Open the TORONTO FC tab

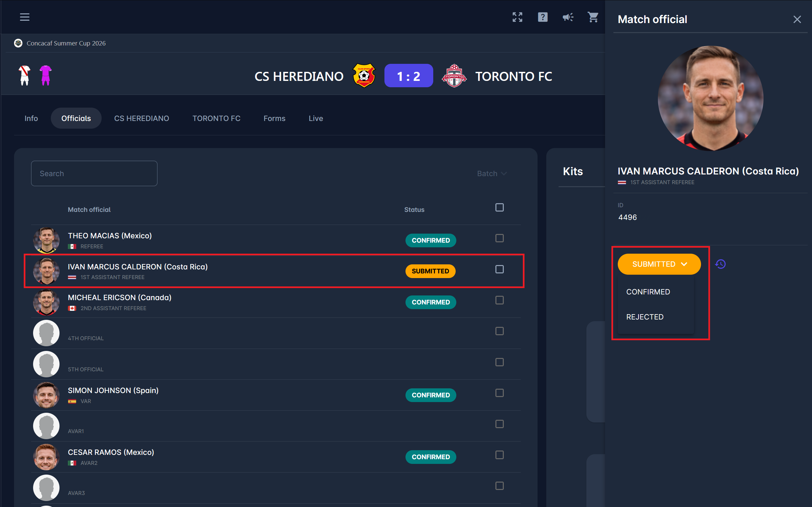(216, 118)
